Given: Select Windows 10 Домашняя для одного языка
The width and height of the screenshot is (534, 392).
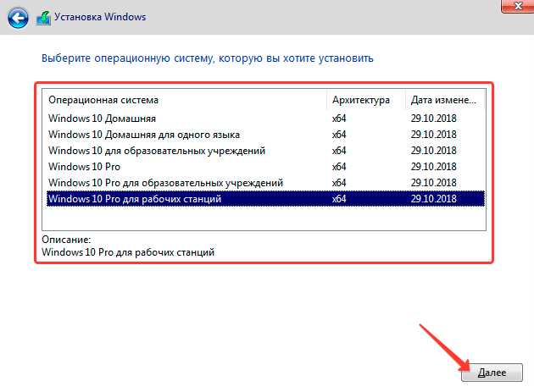Looking at the screenshot, I should tap(265, 135).
